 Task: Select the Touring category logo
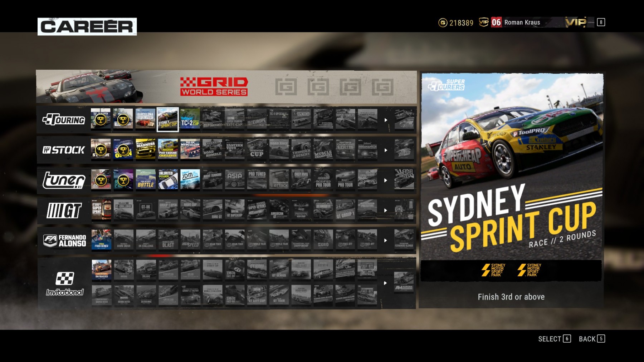[x=64, y=120]
